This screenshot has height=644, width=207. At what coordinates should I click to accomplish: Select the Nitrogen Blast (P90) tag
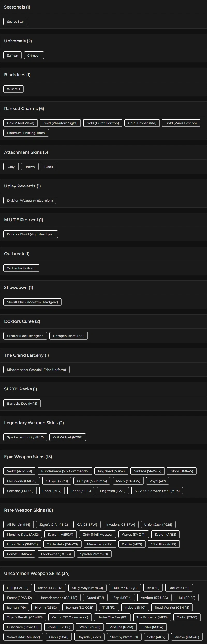(x=69, y=336)
